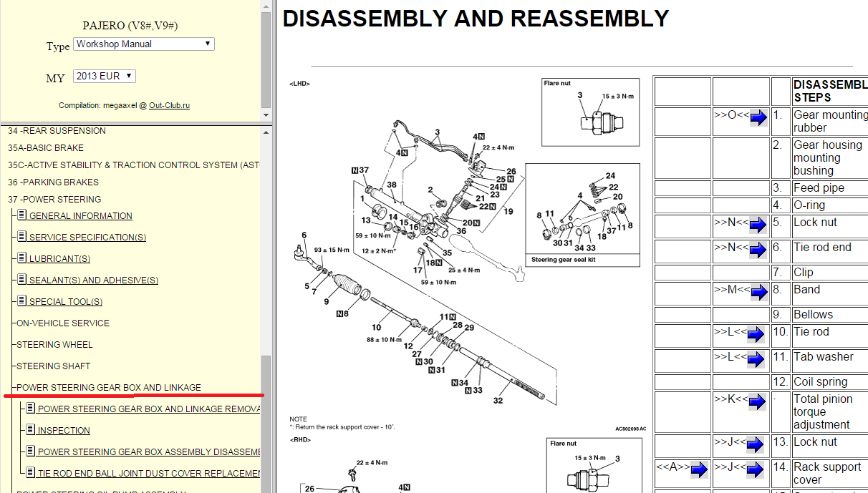Click document icon beside GENERAL INFORMATION
Viewport: 868px width, 493px height.
21,215
